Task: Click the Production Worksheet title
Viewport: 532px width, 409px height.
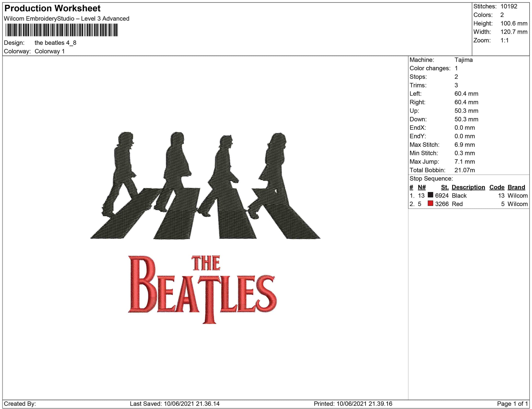Action: tap(52, 8)
